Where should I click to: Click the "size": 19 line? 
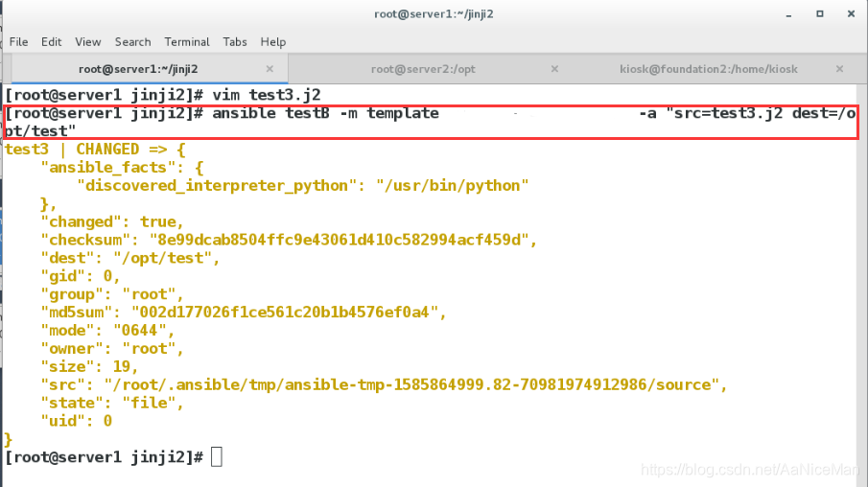click(x=89, y=367)
